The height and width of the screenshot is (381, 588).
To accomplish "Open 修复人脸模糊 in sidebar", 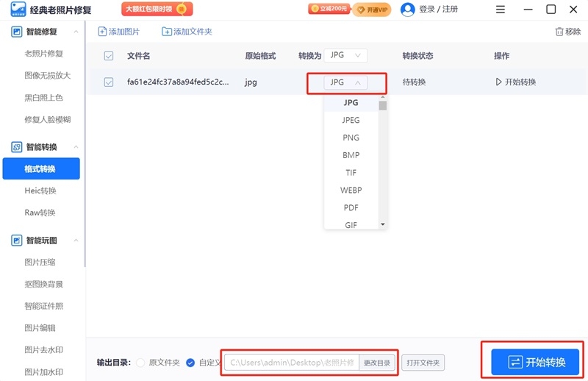I will (47, 120).
